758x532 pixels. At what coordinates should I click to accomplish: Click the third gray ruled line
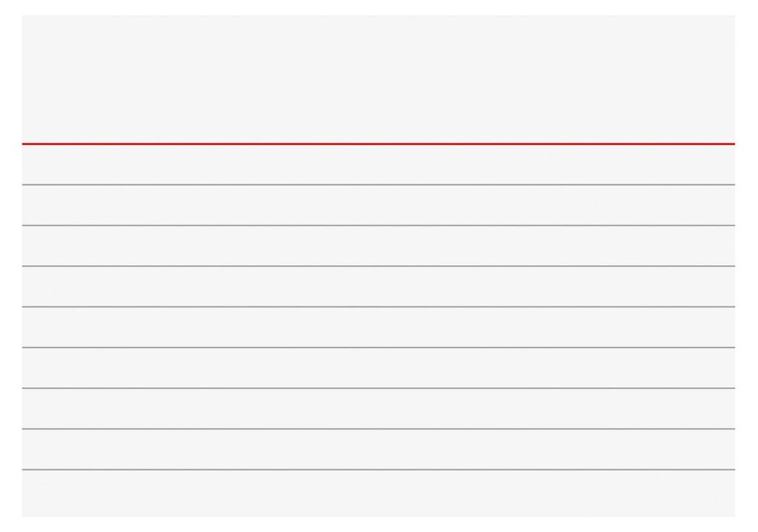(378, 266)
